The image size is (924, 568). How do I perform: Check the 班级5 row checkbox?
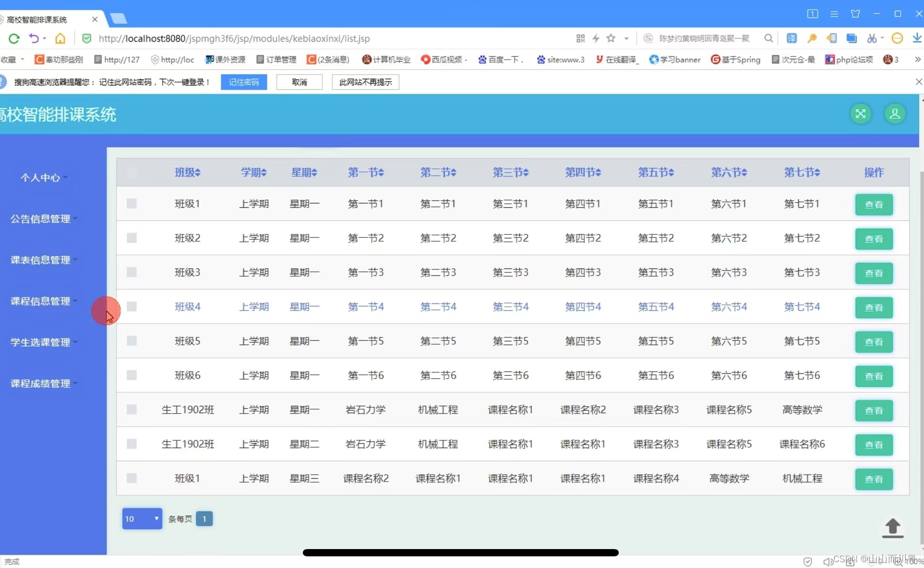point(132,341)
